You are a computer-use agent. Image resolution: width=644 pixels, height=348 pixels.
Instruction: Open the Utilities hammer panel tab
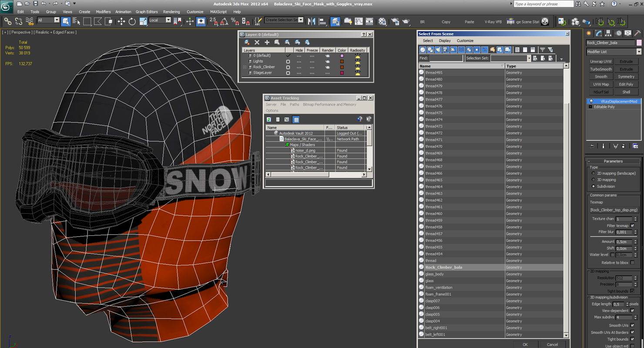[x=637, y=33]
